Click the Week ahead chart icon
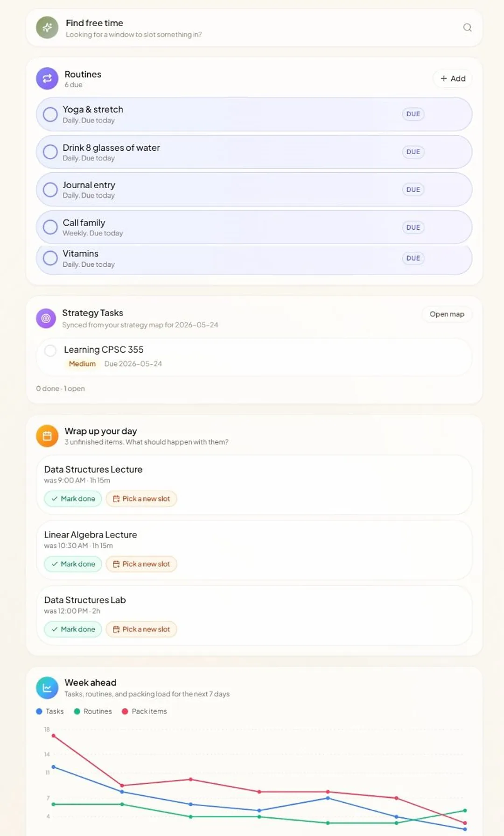 [47, 688]
